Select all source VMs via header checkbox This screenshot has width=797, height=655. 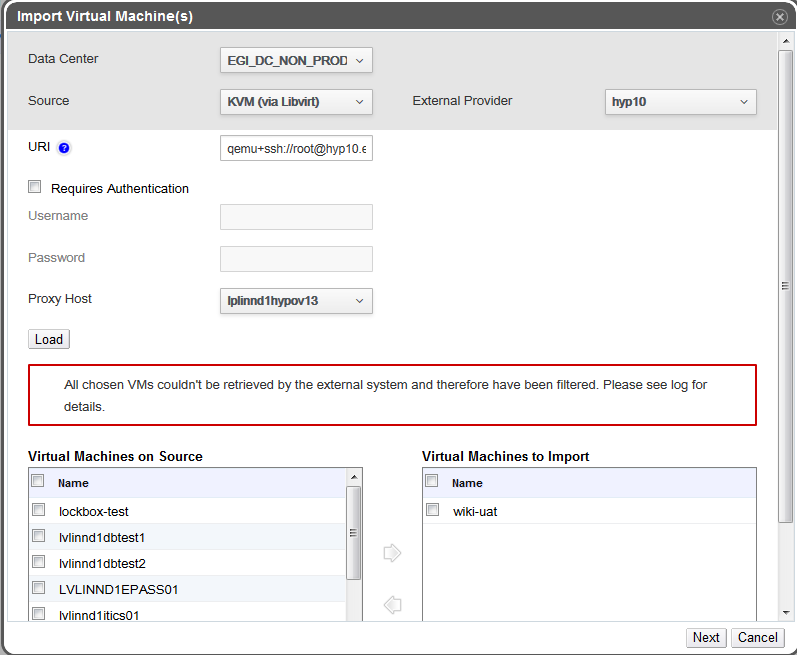[38, 482]
